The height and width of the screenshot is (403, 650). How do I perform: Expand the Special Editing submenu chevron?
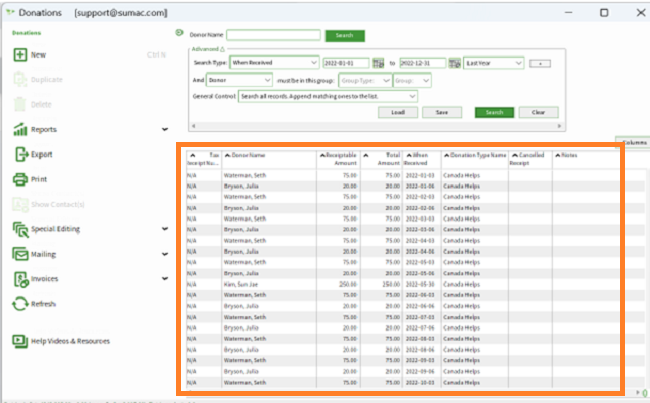click(x=165, y=229)
